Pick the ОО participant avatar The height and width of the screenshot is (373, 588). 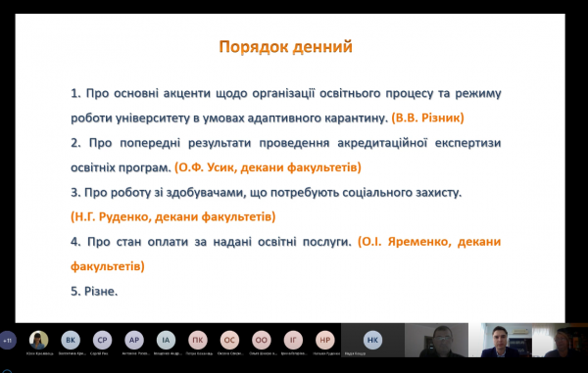coord(262,340)
